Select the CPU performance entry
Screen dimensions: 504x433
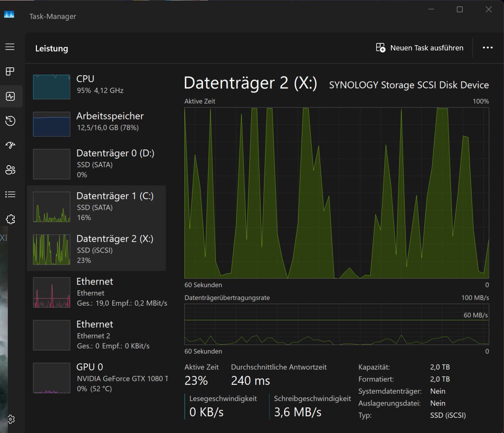pos(96,87)
